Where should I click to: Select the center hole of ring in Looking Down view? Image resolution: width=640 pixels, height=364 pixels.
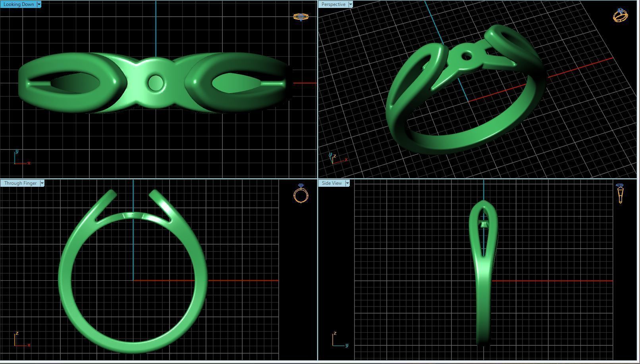point(155,83)
